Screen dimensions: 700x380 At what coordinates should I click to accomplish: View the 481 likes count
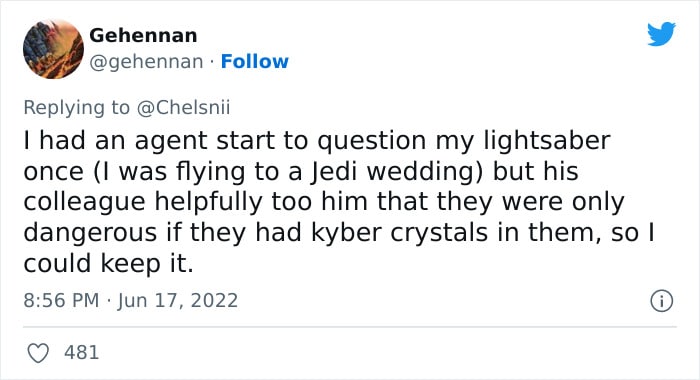tap(81, 352)
